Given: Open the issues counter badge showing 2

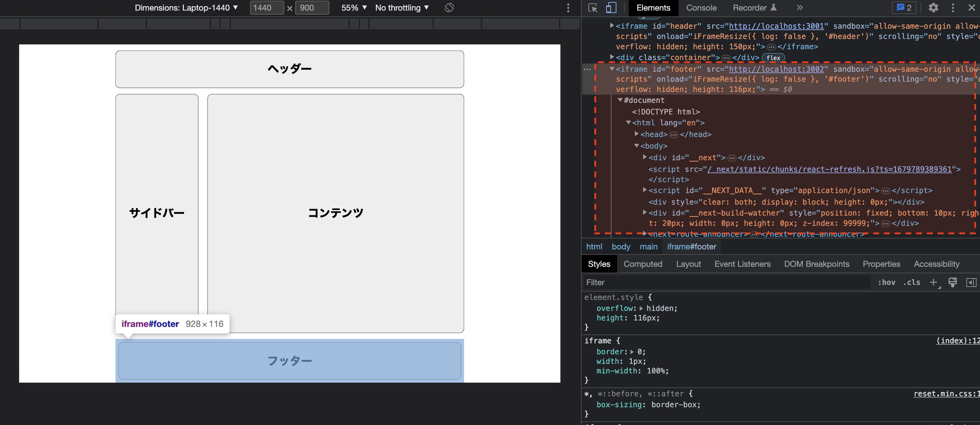Looking at the screenshot, I should 904,8.
